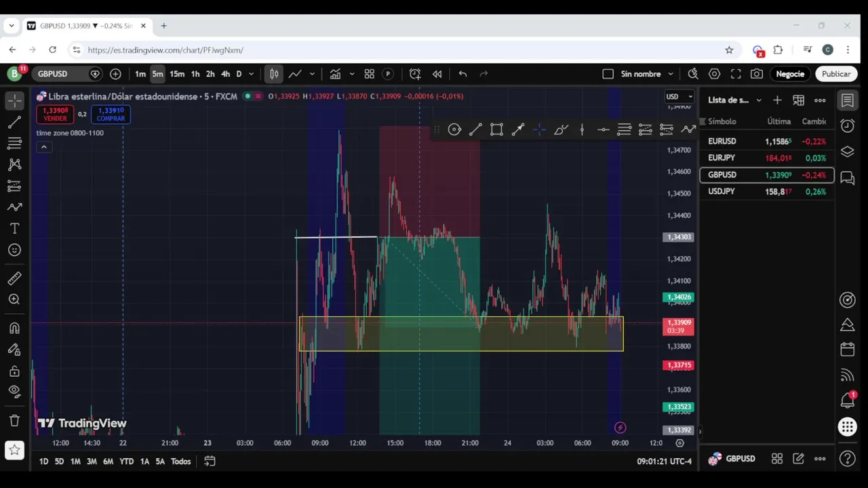Viewport: 868px width, 488px height.
Task: Open the timeframe dropdown arrow after D
Action: coord(251,74)
